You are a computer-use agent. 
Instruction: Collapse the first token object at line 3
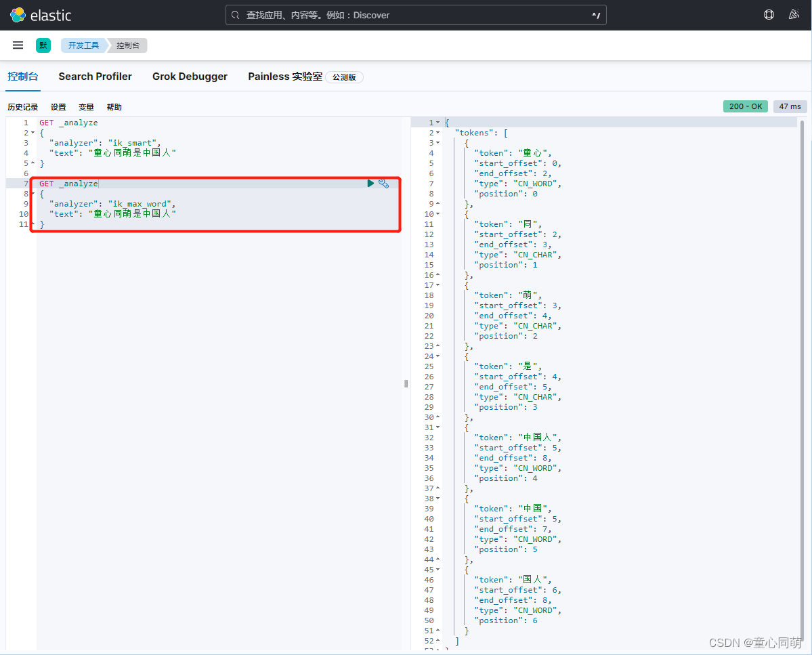(438, 143)
